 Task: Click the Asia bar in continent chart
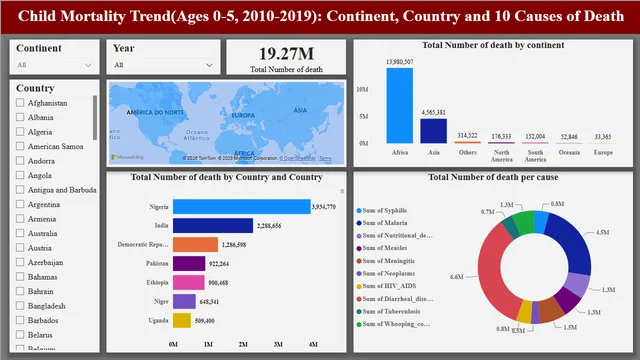click(x=433, y=131)
